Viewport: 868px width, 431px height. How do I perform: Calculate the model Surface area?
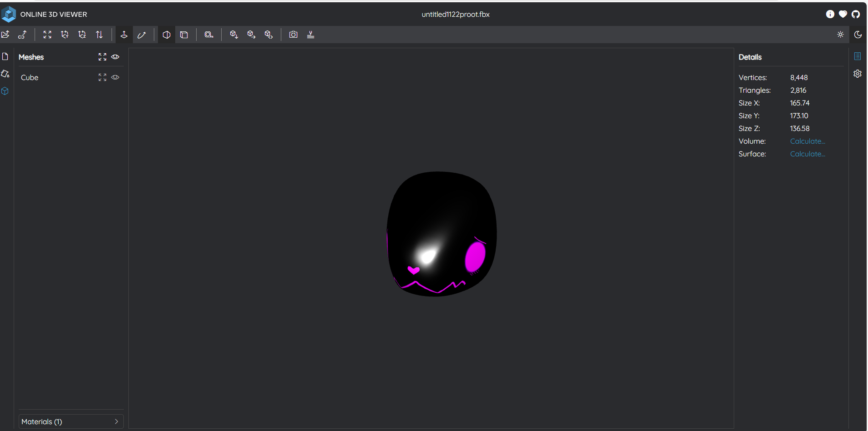pyautogui.click(x=807, y=154)
